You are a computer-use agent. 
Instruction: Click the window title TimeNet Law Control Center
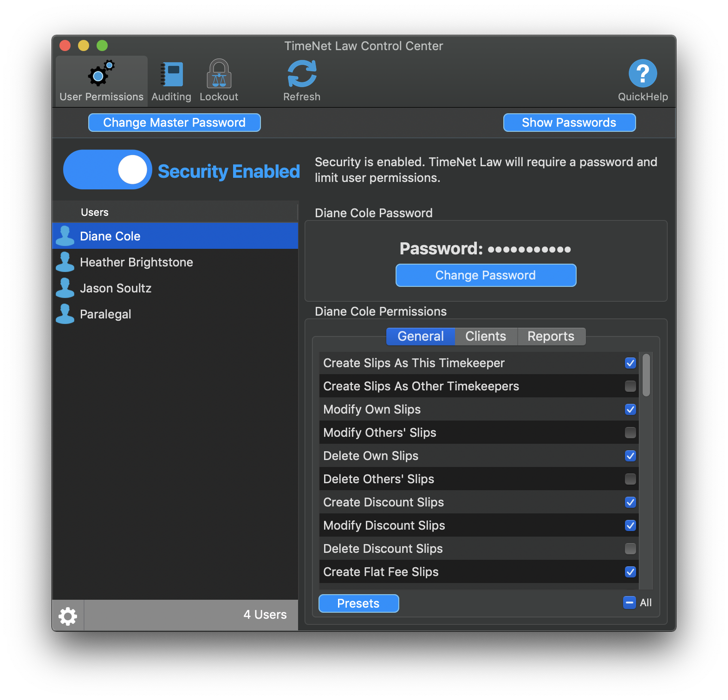[364, 46]
